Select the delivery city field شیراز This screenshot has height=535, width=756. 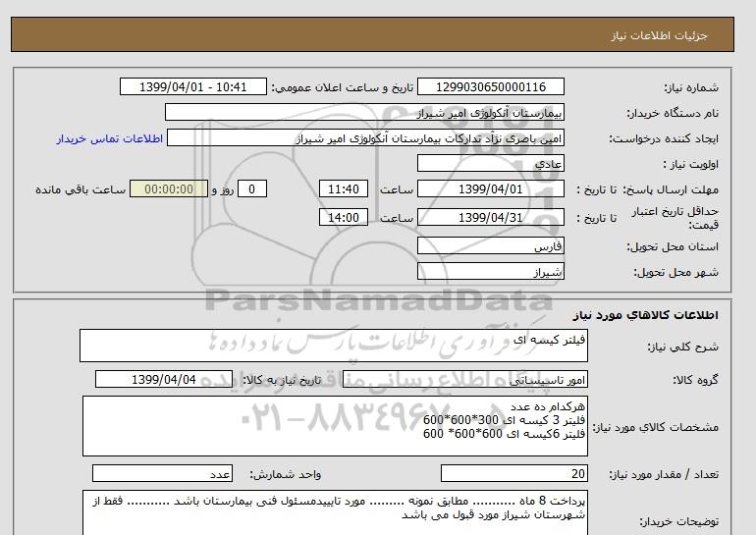click(490, 272)
